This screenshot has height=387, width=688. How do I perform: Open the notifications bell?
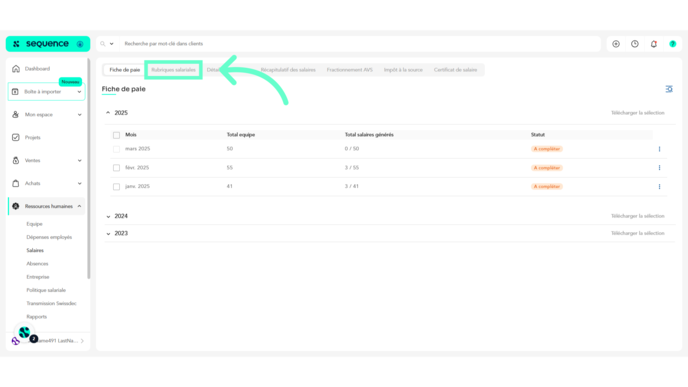[x=654, y=44]
